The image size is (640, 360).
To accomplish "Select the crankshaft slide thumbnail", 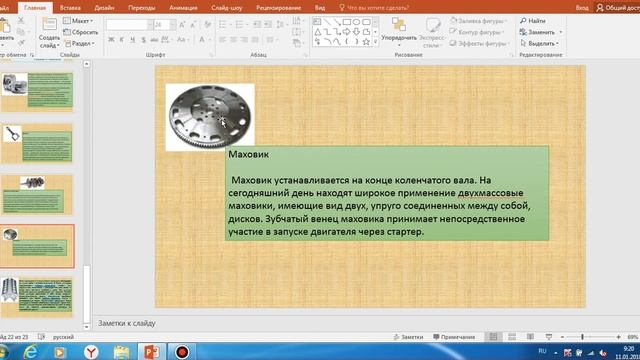I will click(x=37, y=195).
